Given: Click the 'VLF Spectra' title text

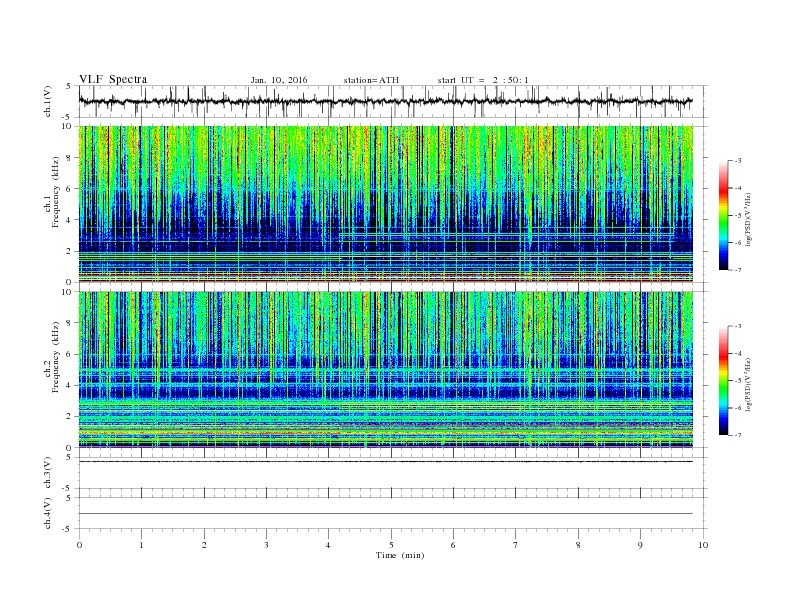Looking at the screenshot, I should click(x=113, y=79).
